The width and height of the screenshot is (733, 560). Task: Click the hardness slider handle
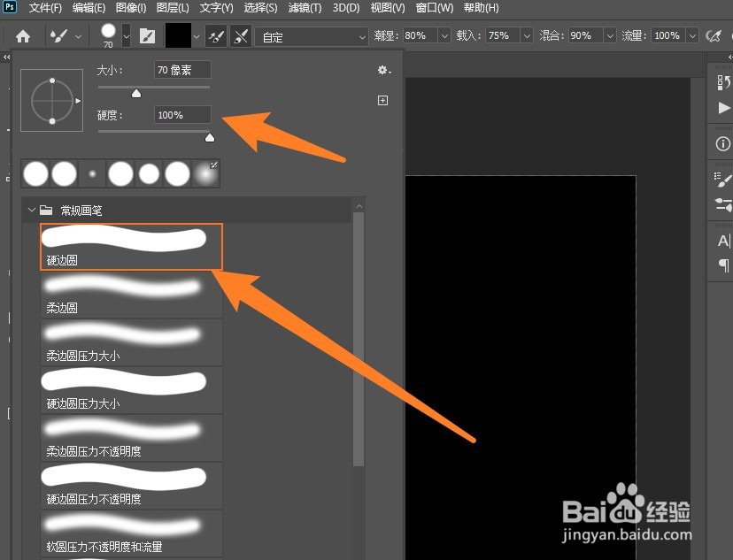click(210, 137)
